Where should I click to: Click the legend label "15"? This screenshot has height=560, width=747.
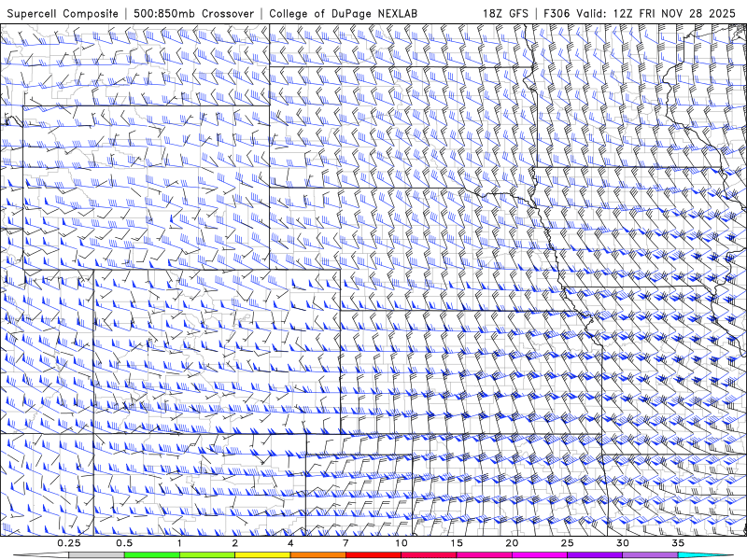click(457, 543)
